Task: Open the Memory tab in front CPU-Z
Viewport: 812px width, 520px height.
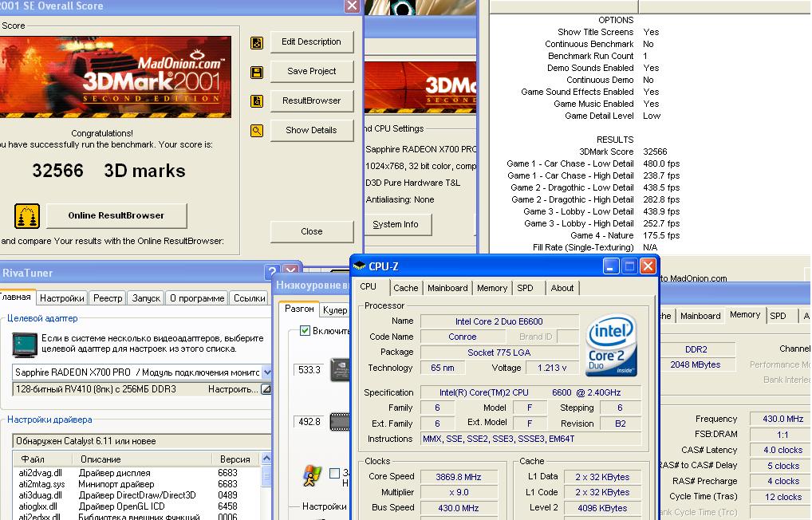Action: pos(492,288)
